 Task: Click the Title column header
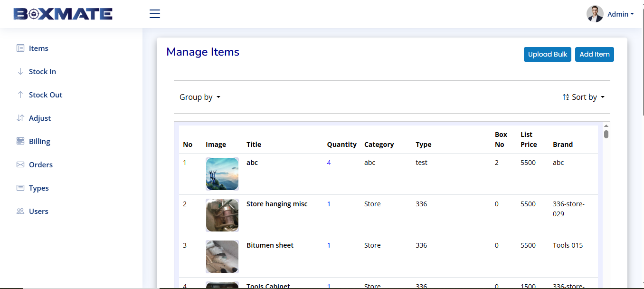pos(254,144)
